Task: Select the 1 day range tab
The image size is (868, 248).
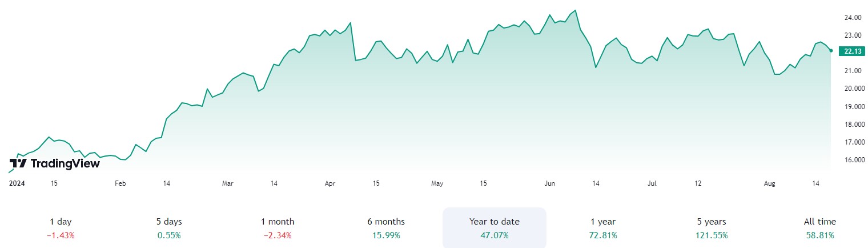Action: tap(61, 227)
